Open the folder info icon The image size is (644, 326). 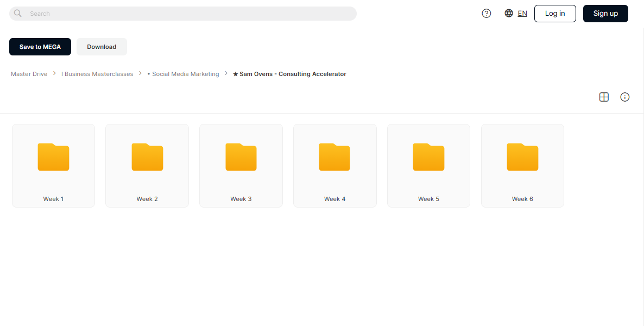(624, 97)
